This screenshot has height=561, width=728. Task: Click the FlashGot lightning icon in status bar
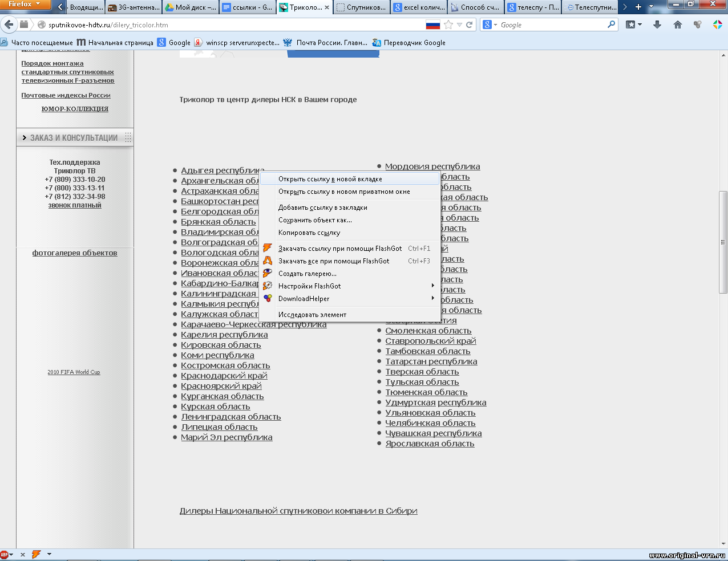pyautogui.click(x=37, y=554)
